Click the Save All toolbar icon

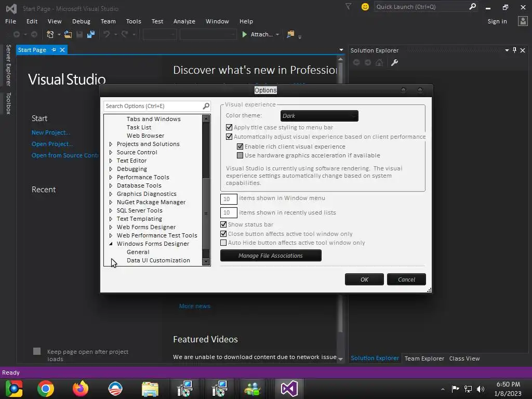point(91,34)
